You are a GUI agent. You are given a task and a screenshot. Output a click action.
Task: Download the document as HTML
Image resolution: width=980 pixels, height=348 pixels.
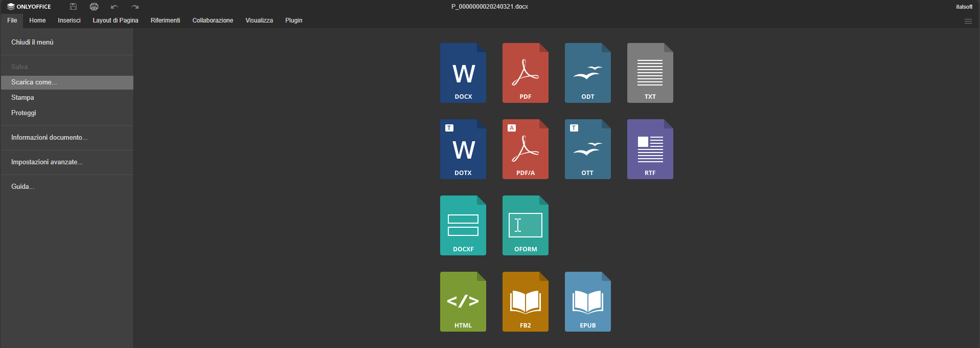(x=463, y=302)
